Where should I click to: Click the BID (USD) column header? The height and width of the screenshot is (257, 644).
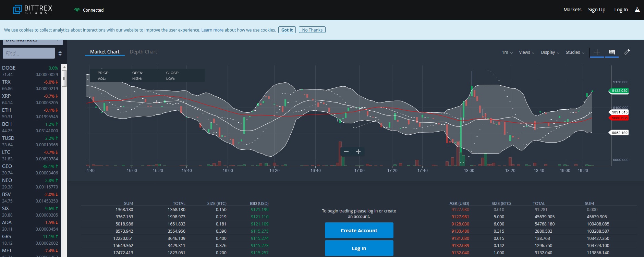(x=259, y=204)
